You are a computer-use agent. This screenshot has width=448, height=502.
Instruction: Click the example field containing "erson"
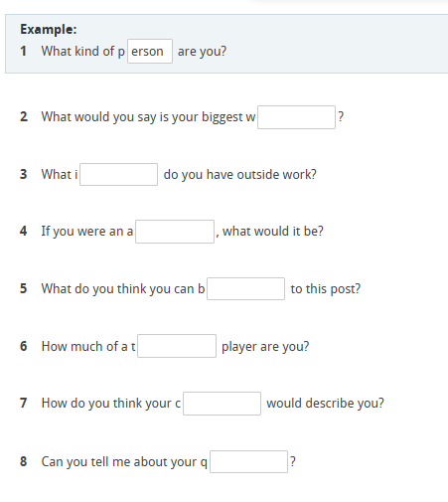[150, 51]
